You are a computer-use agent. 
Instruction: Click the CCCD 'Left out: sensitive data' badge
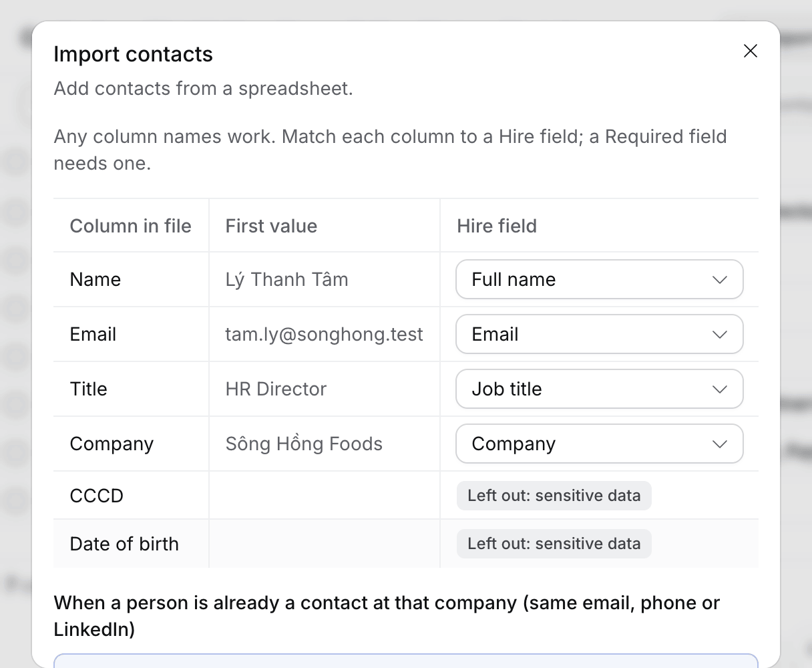pyautogui.click(x=554, y=496)
